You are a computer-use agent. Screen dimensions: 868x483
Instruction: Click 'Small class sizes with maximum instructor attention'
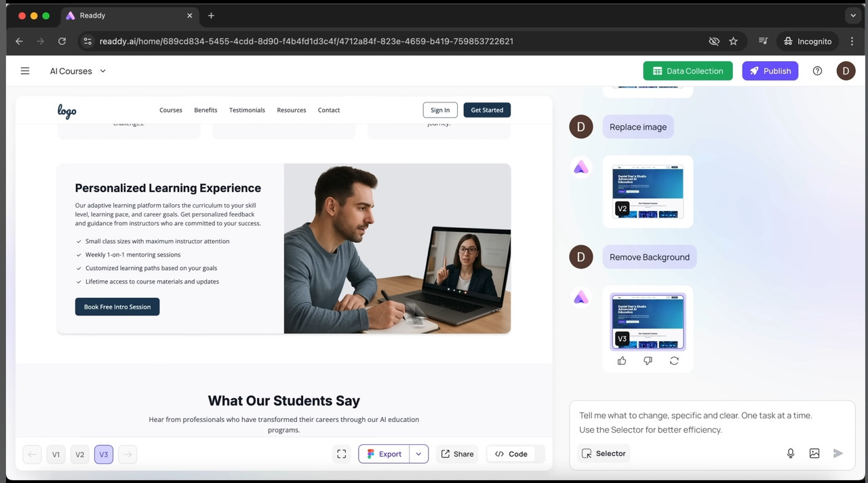click(157, 241)
